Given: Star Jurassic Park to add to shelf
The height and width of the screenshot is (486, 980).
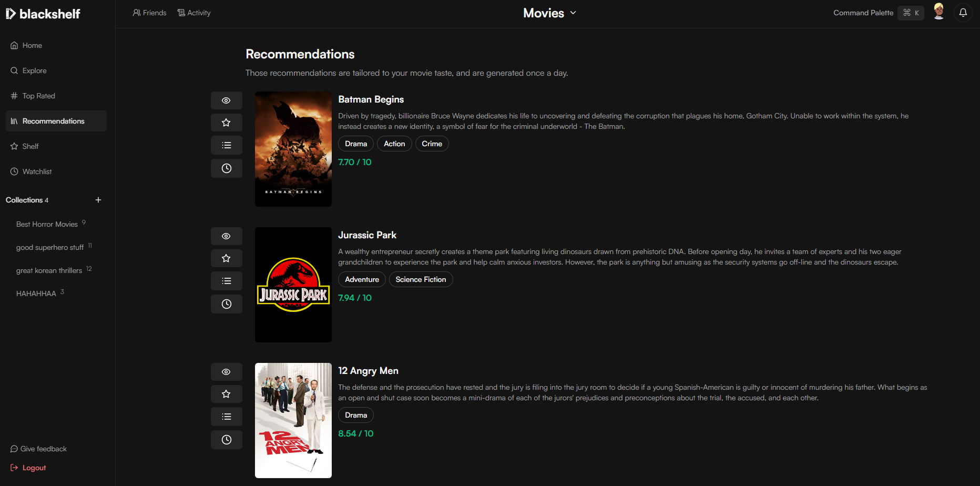Looking at the screenshot, I should [x=226, y=258].
